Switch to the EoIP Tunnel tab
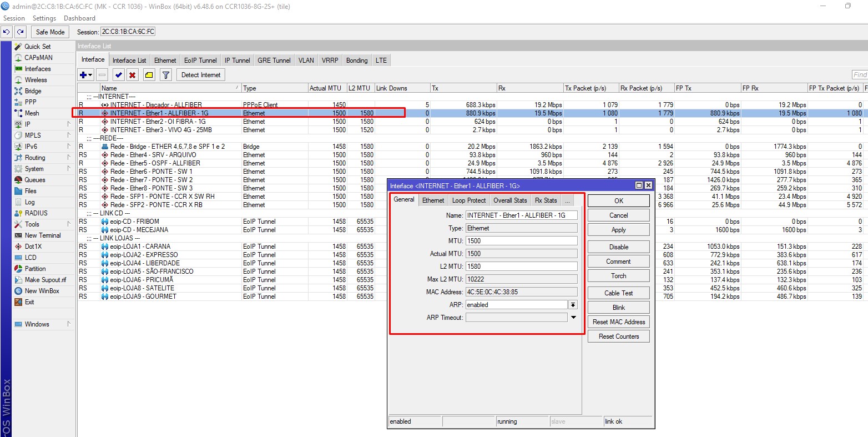The image size is (868, 437). [200, 61]
